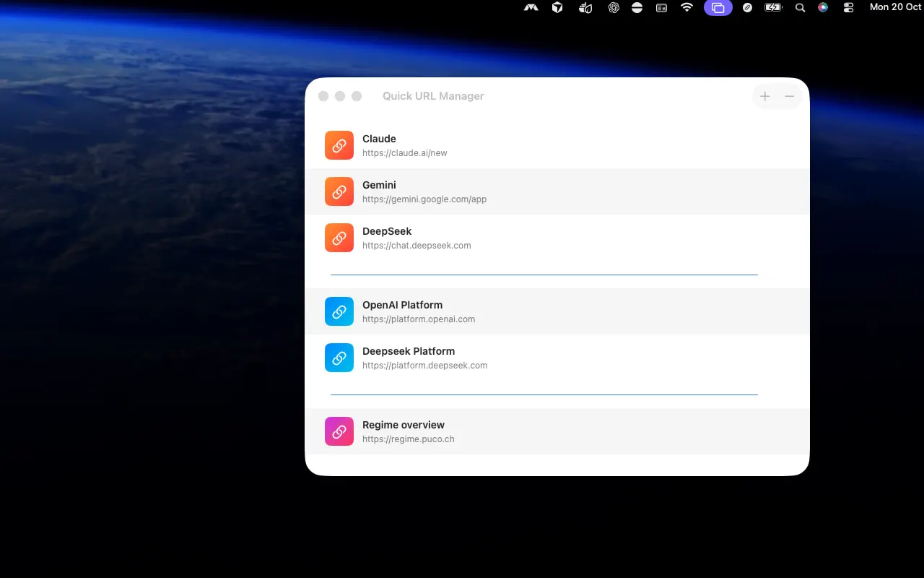This screenshot has width=924, height=578.
Task: Open Spotlight search from the menu bar
Action: pos(799,7)
